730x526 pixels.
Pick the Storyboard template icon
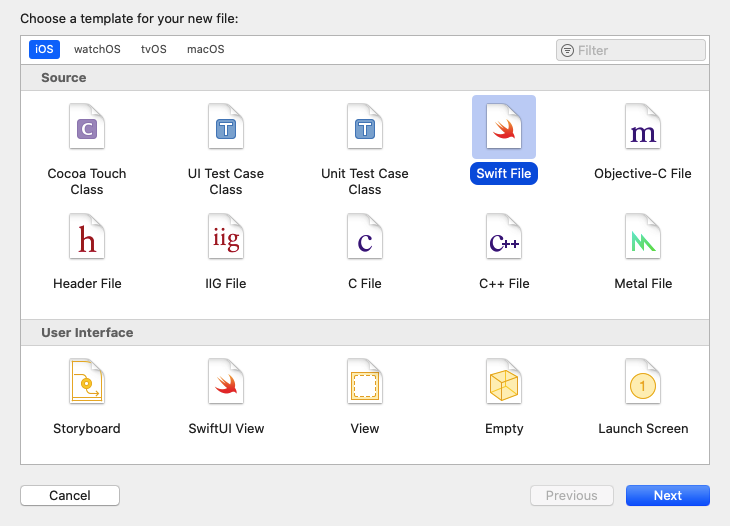[x=87, y=382]
